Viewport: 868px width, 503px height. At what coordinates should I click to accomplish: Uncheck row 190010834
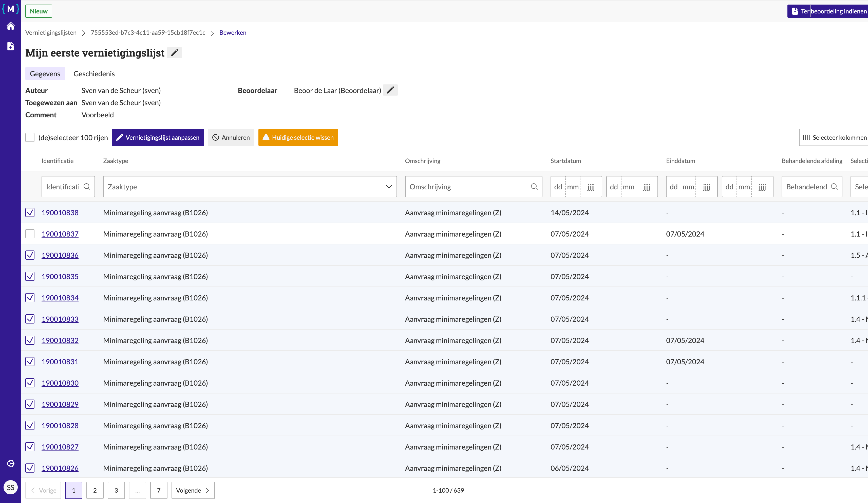30,298
